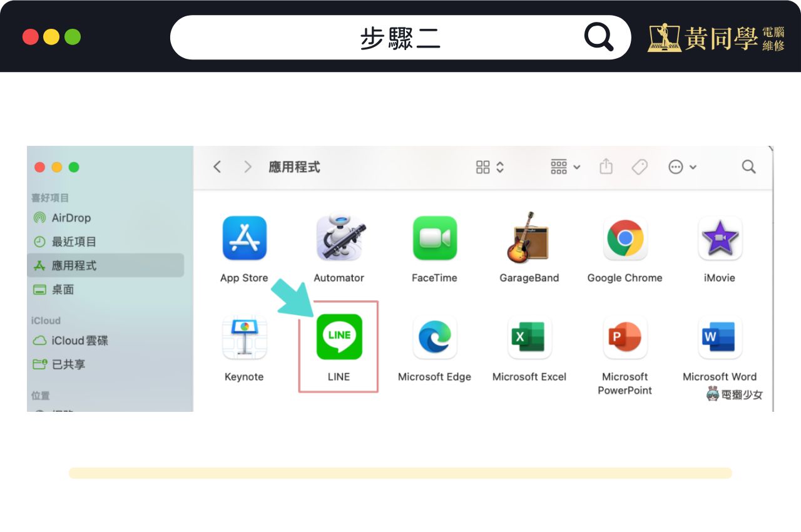This screenshot has height=532, width=801.
Task: Click the Google Chrome label text
Action: pos(625,278)
